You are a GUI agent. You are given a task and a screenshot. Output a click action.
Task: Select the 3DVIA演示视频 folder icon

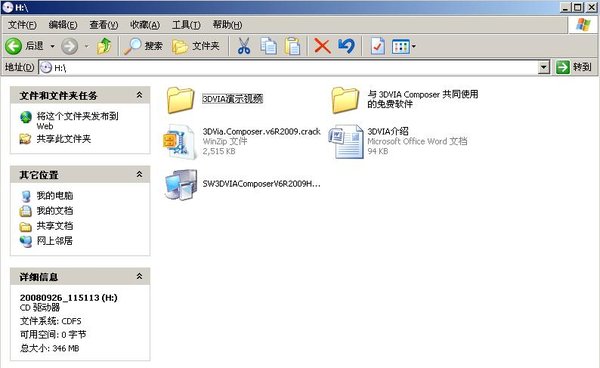[180, 100]
